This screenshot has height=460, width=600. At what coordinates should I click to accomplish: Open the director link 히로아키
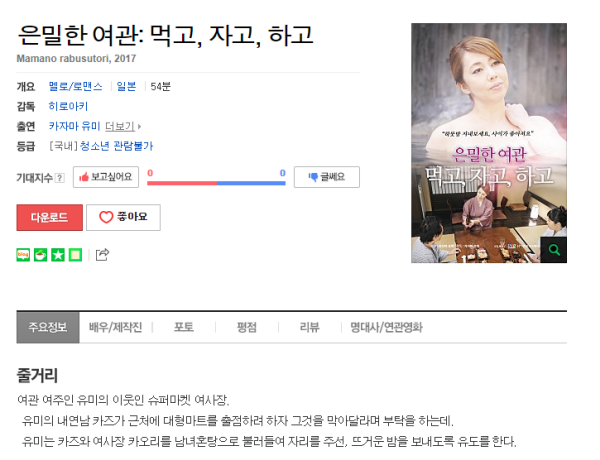pyautogui.click(x=68, y=106)
